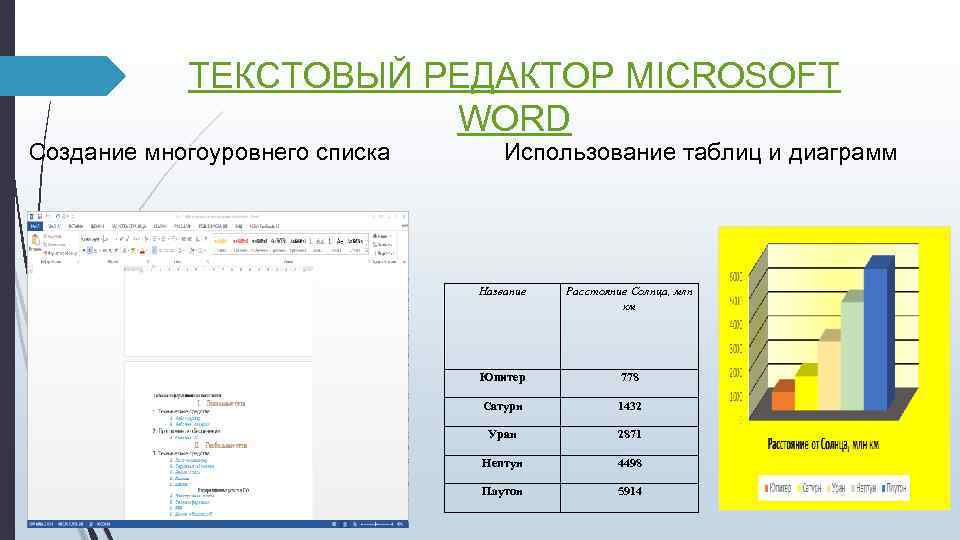This screenshot has height=540, width=960.
Task: Click the chart title Расстояние от Солнца
Action: (823, 444)
